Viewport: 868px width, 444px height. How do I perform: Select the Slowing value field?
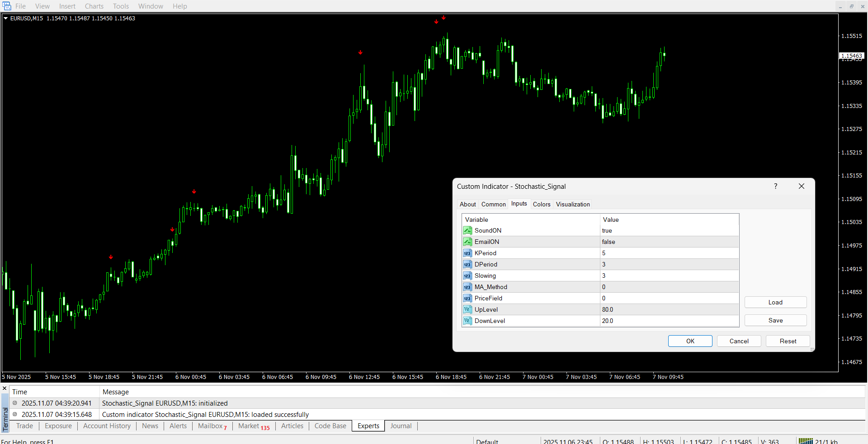[669, 276]
